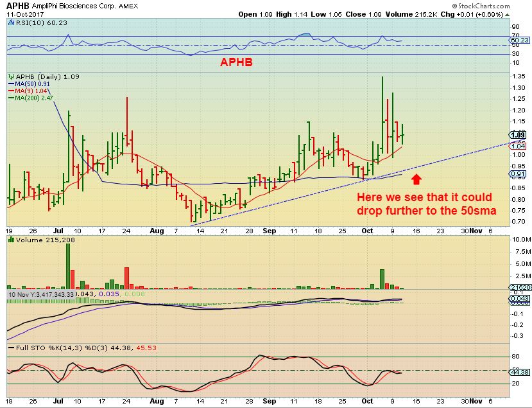The width and height of the screenshot is (532, 408).
Task: Select the MA(200) 2.47 legend entry
Action: (x=31, y=98)
